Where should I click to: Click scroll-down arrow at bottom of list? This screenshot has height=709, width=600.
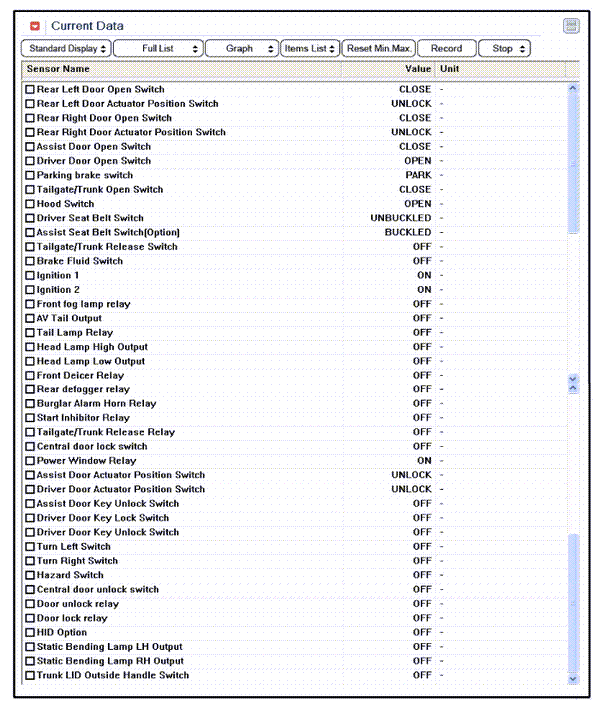573,678
